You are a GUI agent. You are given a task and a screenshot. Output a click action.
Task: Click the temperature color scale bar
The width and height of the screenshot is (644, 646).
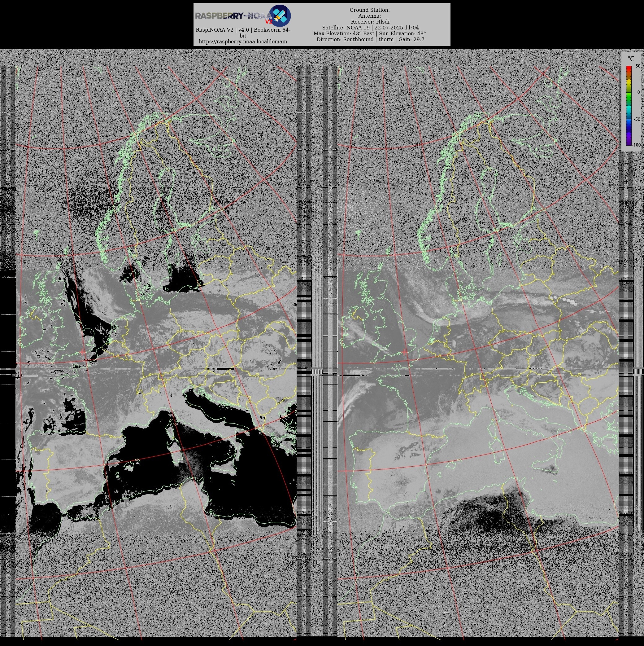click(629, 106)
